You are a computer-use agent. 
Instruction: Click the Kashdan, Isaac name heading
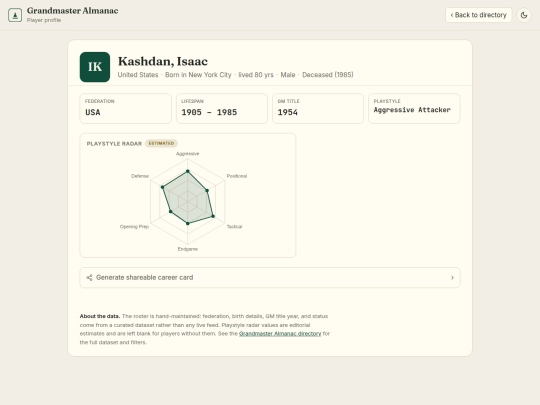click(163, 61)
